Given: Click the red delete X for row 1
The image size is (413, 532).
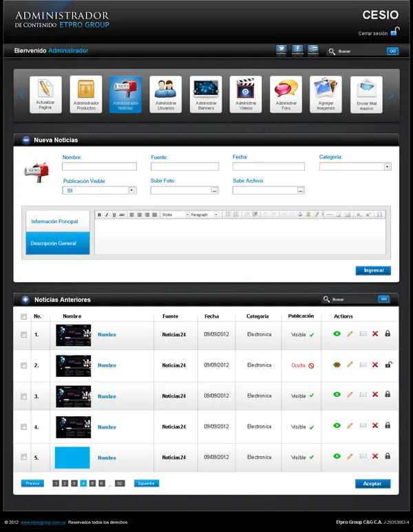Looking at the screenshot, I should pos(375,334).
